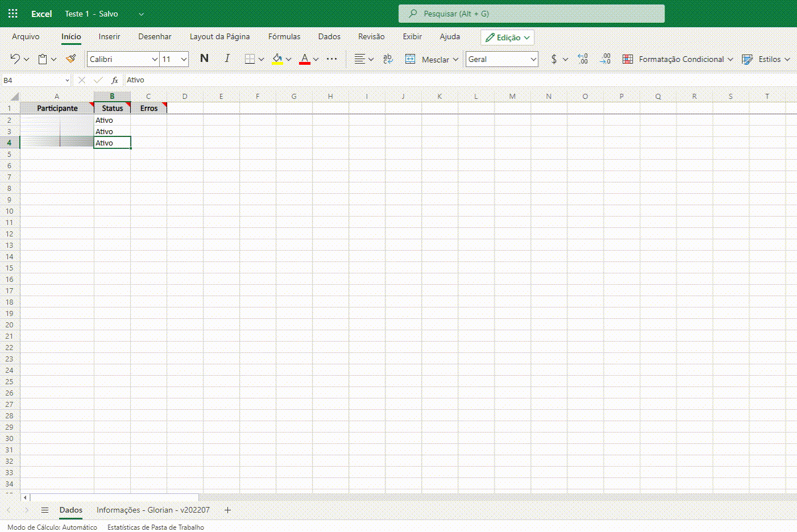Click the Increase Decimal icon
This screenshot has width=797, height=532.
click(583, 59)
